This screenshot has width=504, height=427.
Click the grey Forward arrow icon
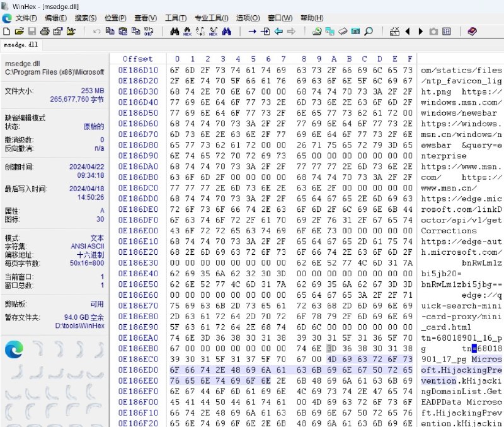(x=291, y=31)
